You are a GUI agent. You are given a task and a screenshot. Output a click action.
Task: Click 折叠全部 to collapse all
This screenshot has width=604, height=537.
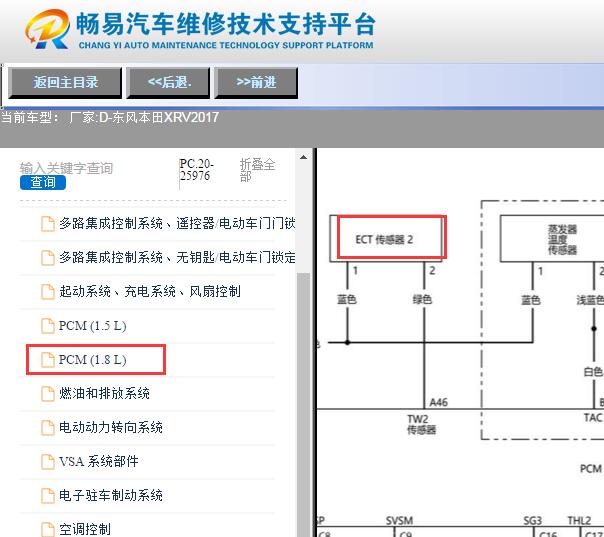click(257, 170)
